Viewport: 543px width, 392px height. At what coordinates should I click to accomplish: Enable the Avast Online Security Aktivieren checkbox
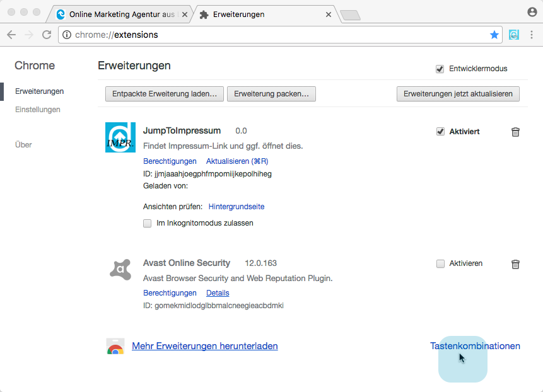tap(440, 263)
